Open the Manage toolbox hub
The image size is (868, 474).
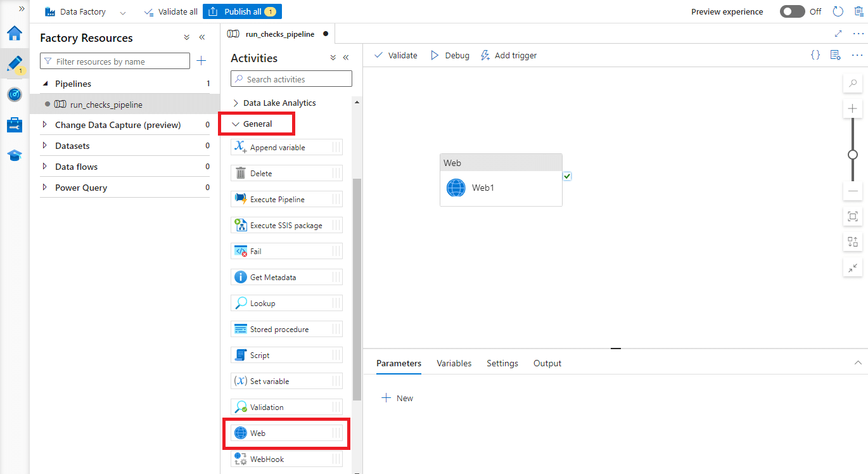pos(14,125)
